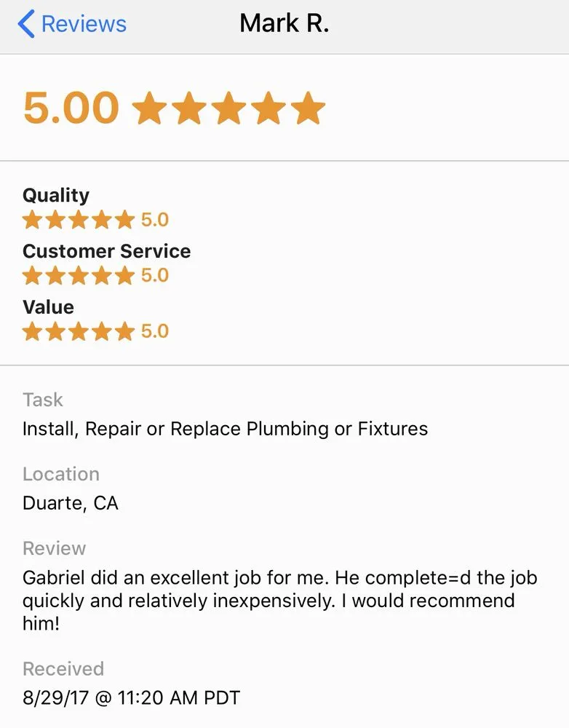569x728 pixels.
Task: Tap the Mark R. reviewer name
Action: click(x=284, y=23)
